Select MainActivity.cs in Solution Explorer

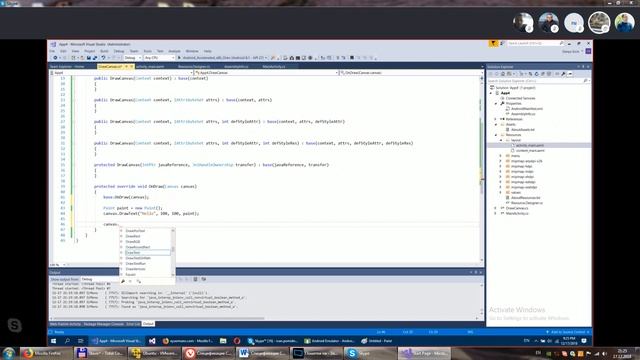[x=516, y=213]
